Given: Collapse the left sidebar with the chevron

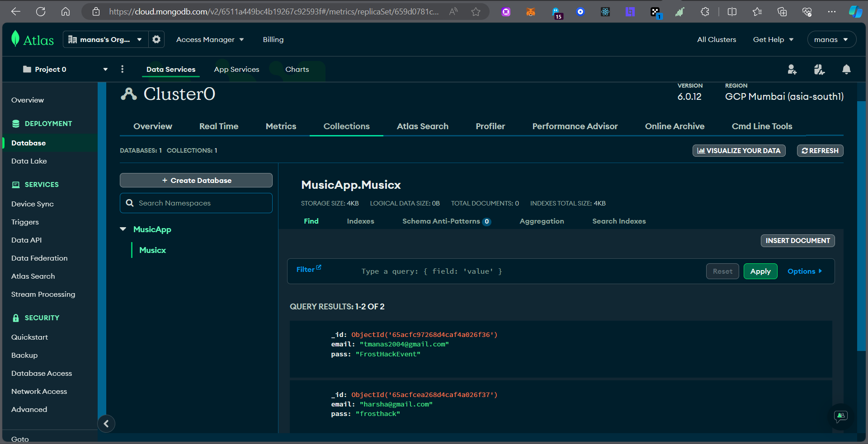Looking at the screenshot, I should (106, 424).
